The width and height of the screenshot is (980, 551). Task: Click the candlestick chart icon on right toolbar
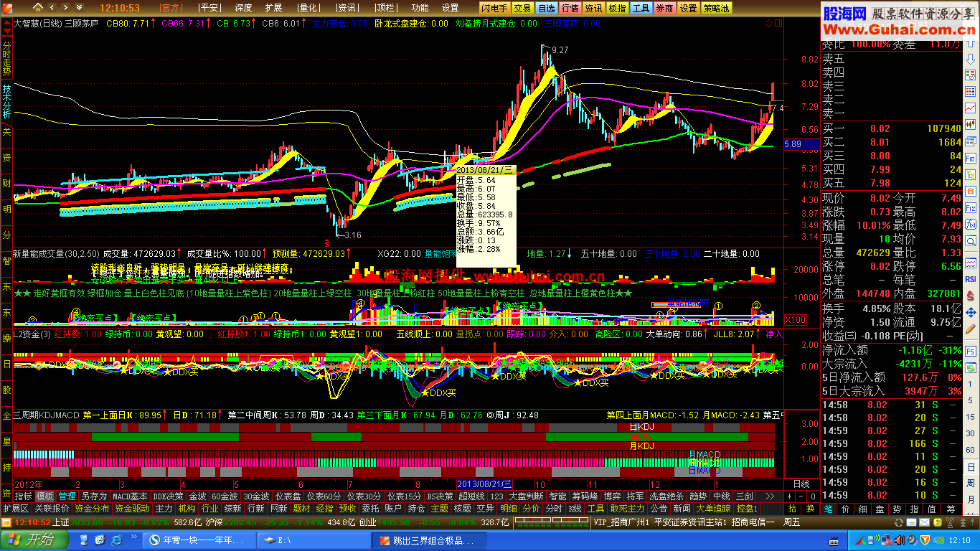click(x=971, y=123)
